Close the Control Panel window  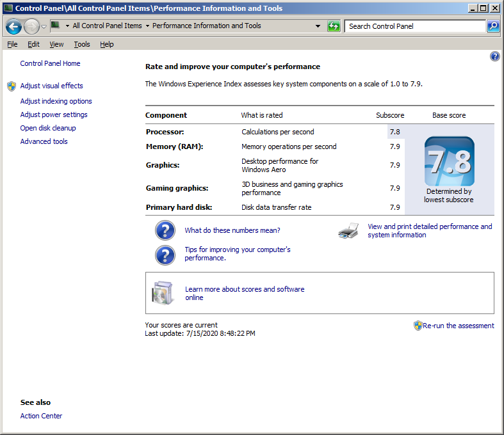[494, 8]
